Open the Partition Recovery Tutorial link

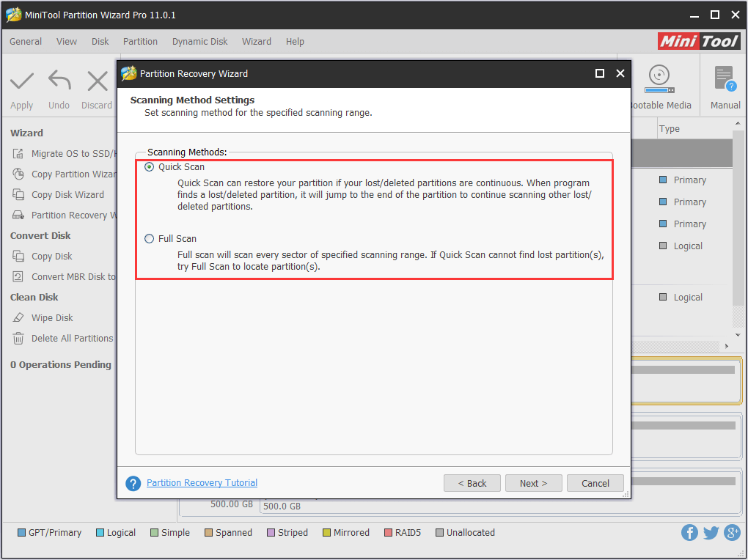(x=202, y=483)
